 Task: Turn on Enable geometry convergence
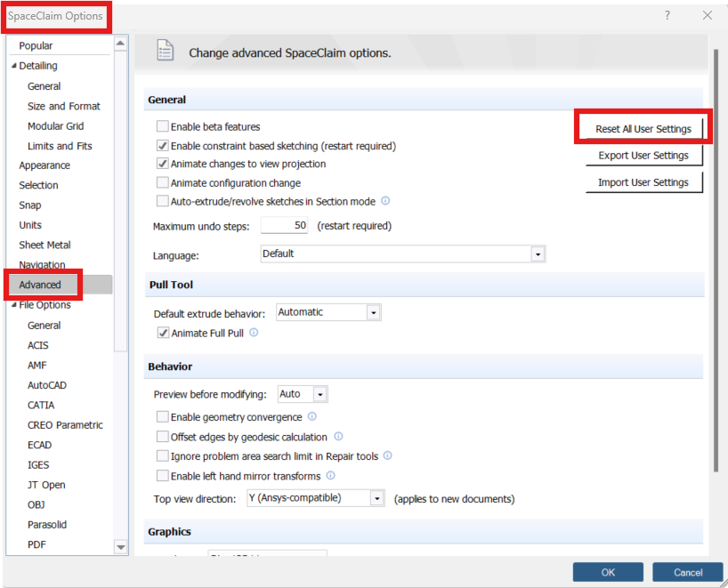(163, 416)
